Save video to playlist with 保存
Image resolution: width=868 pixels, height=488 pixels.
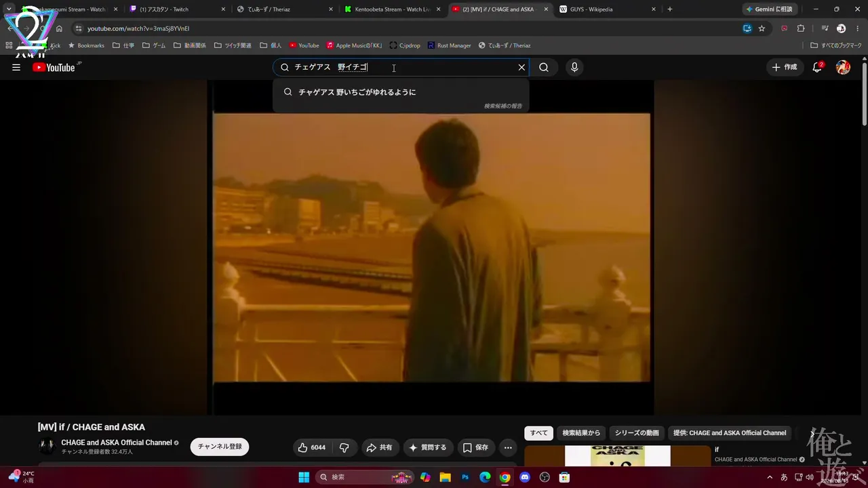point(475,447)
